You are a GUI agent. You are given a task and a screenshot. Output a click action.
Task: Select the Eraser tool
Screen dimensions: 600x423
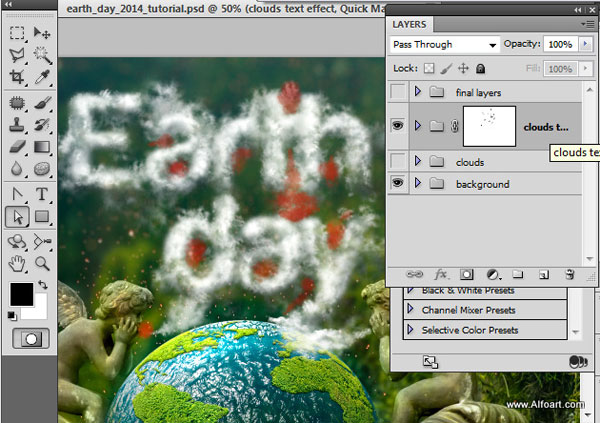click(17, 147)
